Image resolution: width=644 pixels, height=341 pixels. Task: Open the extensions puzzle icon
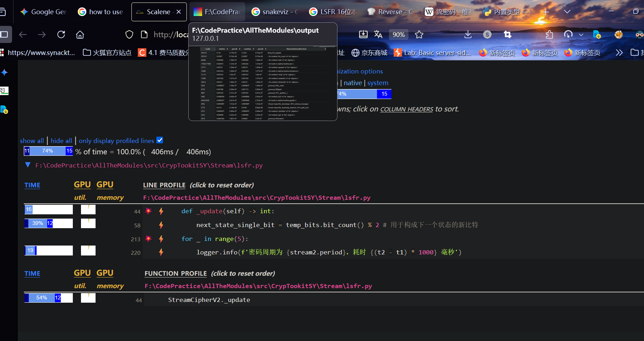pyautogui.click(x=549, y=34)
